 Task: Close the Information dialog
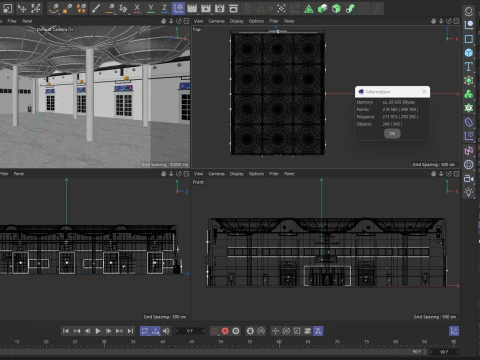(x=424, y=91)
